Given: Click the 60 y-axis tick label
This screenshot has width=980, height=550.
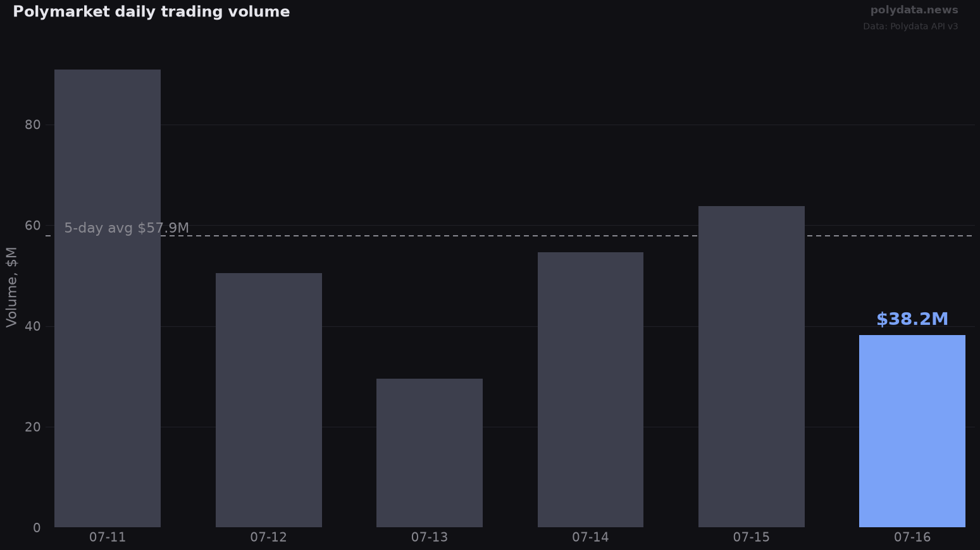Looking at the screenshot, I should coord(33,226).
